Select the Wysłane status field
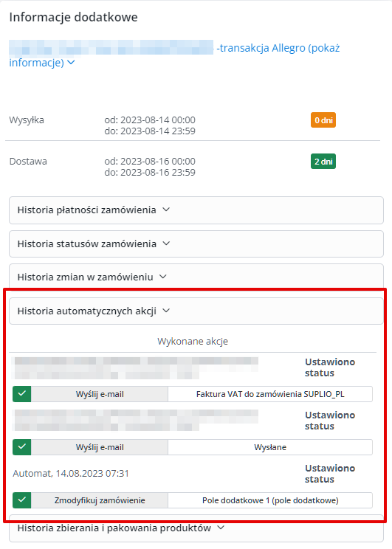The height and width of the screenshot is (549, 392). pos(270,447)
